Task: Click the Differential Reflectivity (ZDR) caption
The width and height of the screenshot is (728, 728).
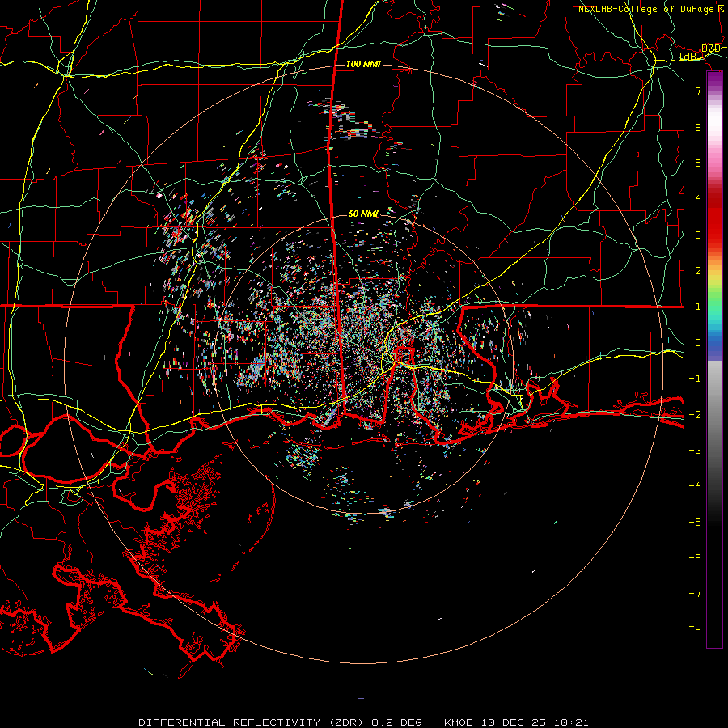Action: point(252,722)
